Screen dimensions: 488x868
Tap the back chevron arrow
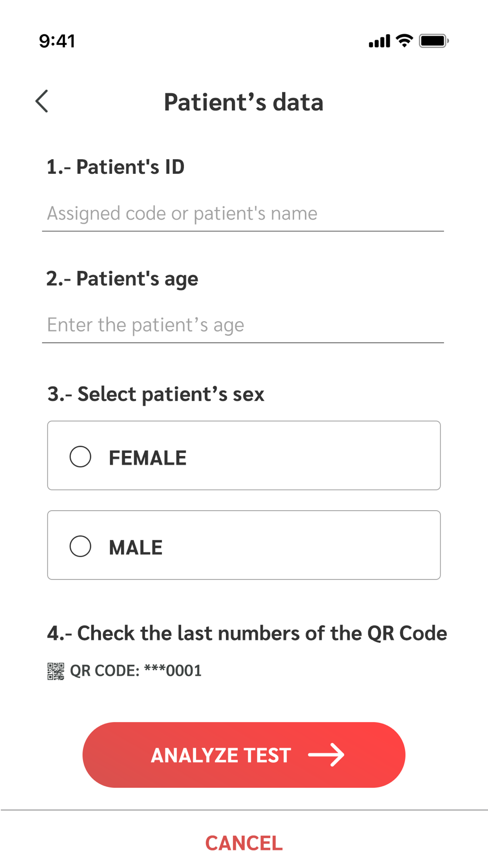pyautogui.click(x=42, y=102)
